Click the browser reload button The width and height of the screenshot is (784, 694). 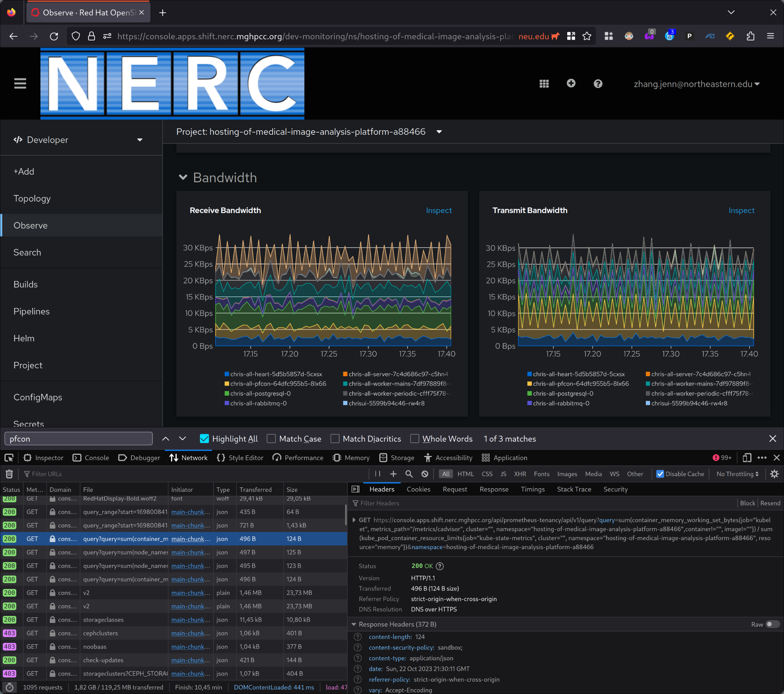(x=54, y=36)
